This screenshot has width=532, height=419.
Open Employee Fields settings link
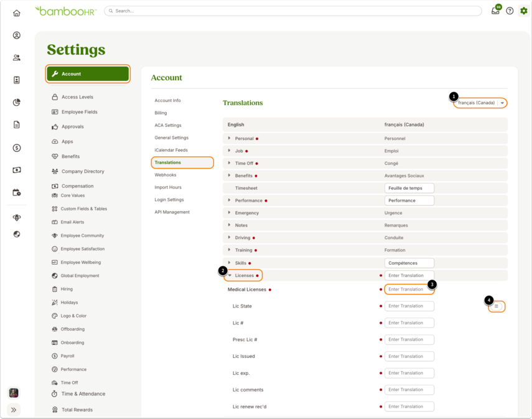coord(80,112)
